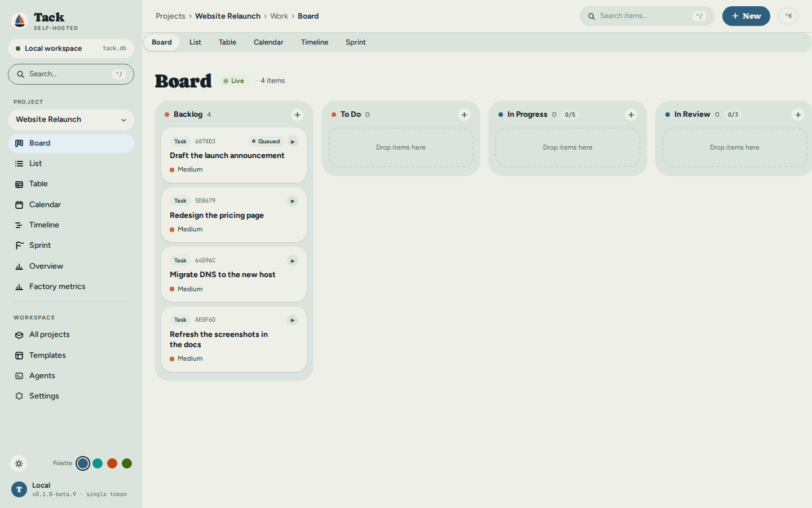Viewport: 812px width, 508px height.
Task: Open Factory metrics page
Action: tap(71, 287)
